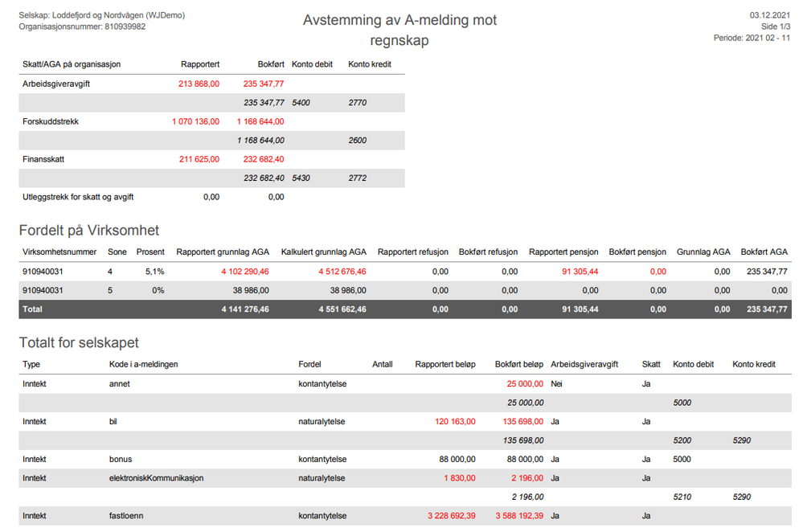Click the Totalt for selskapet heading

click(x=79, y=342)
